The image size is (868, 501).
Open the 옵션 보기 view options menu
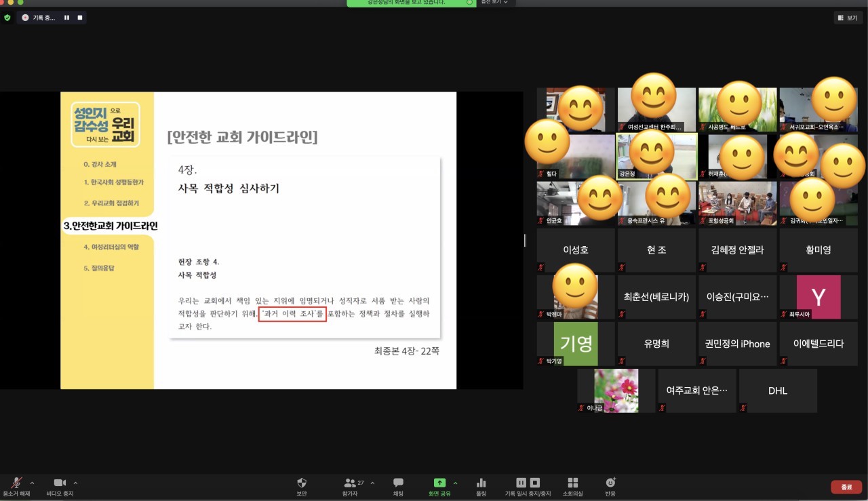tap(494, 3)
